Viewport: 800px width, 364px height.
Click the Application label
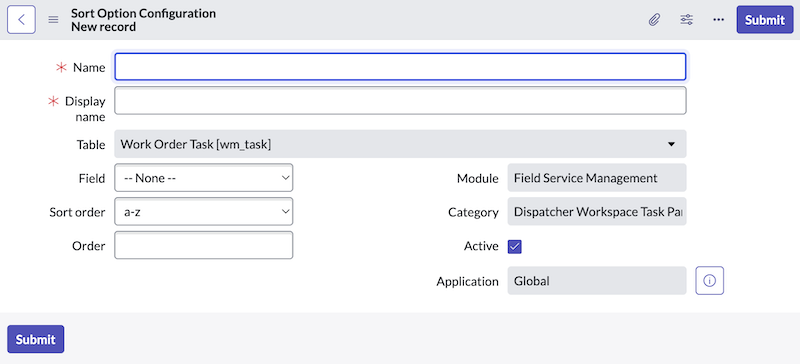point(467,281)
